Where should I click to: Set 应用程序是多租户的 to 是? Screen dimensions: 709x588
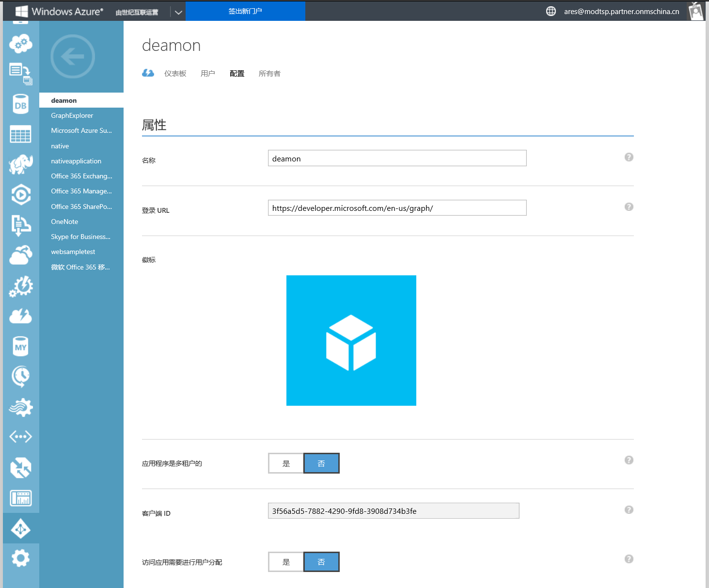coord(285,463)
